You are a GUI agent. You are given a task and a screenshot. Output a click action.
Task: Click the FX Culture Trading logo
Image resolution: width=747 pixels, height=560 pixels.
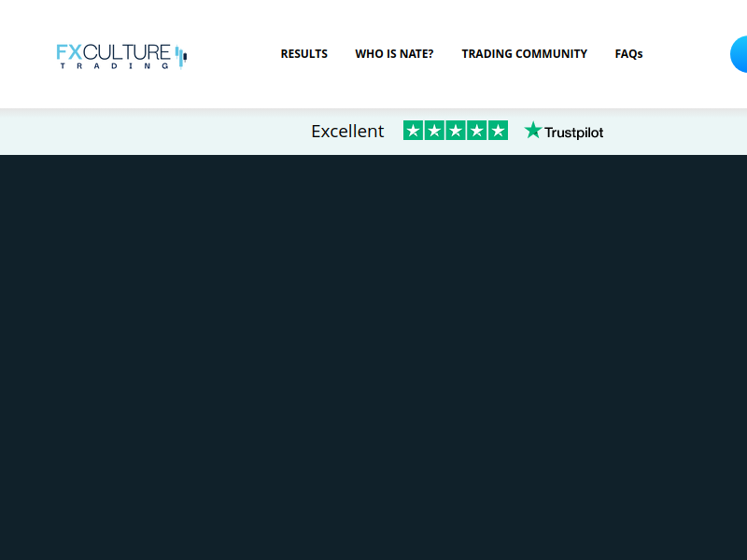click(121, 56)
